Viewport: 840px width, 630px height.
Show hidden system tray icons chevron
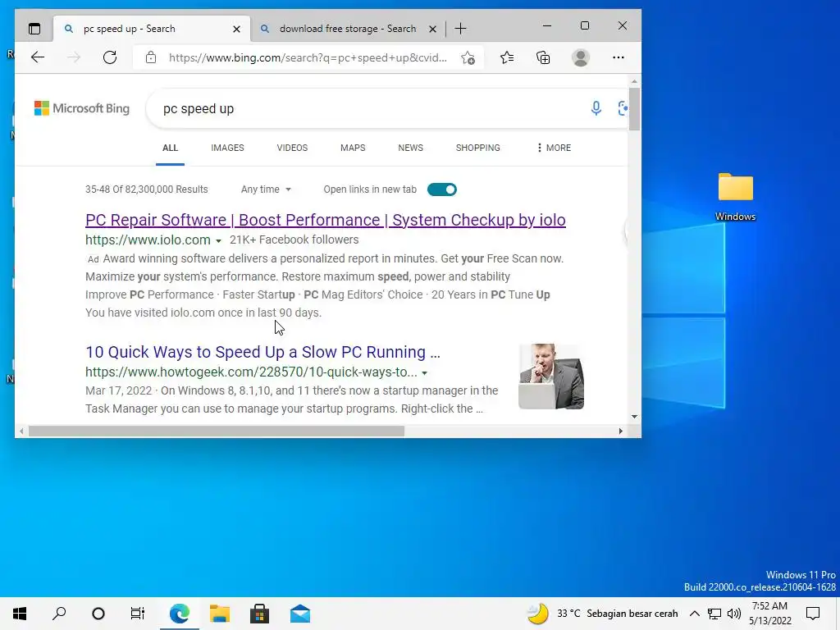point(694,614)
